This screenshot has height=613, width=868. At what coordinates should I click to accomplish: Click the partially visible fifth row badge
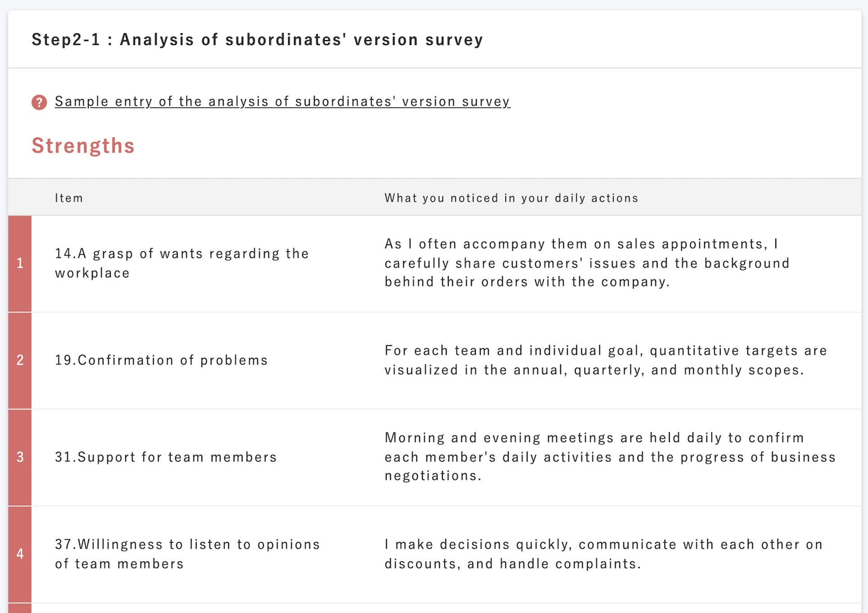20,608
